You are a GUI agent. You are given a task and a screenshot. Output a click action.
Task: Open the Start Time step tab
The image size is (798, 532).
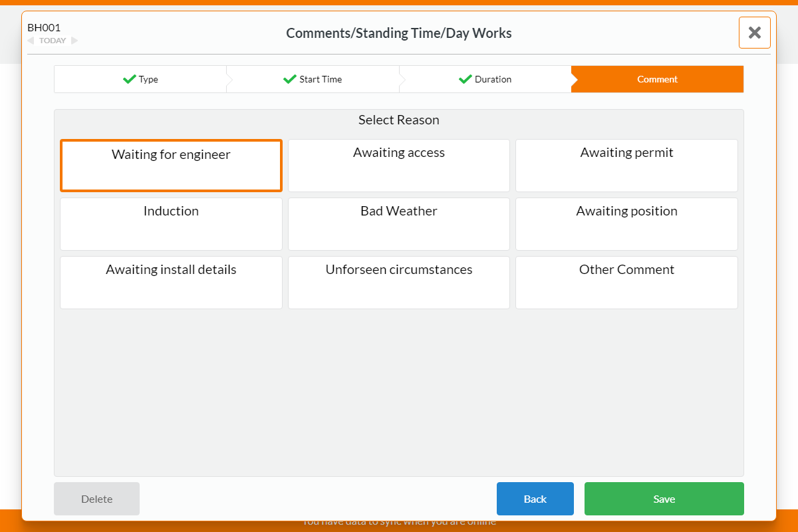tap(313, 79)
